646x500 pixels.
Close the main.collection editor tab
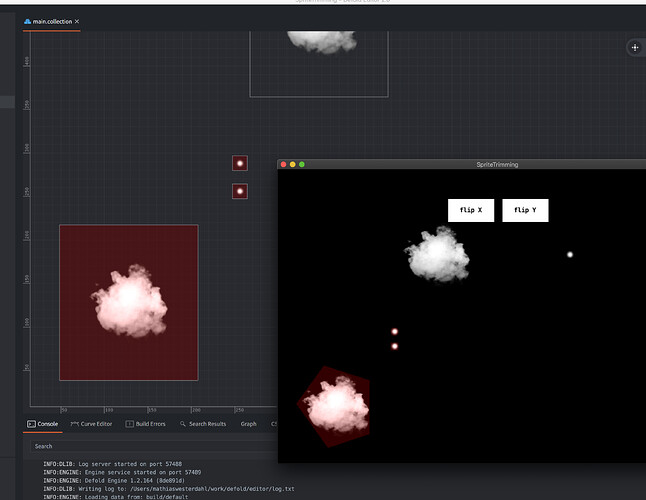(77, 21)
